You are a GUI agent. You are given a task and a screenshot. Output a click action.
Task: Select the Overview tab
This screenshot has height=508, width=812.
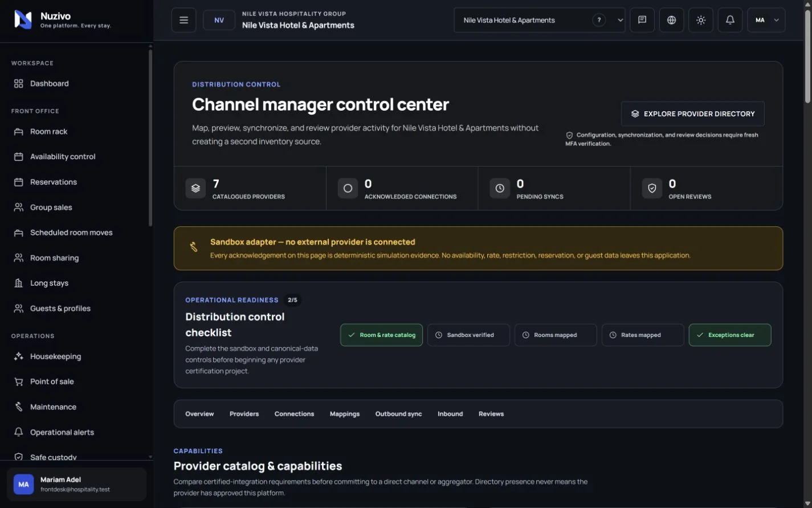point(199,414)
